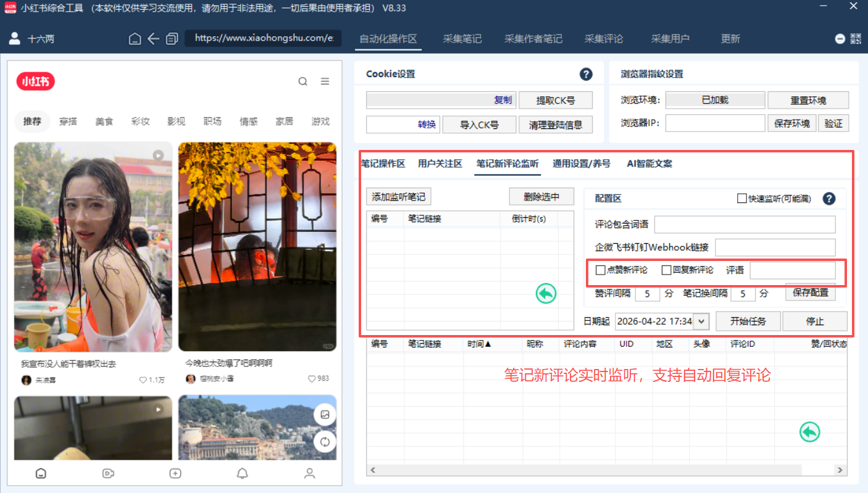Viewport: 868px width, 493px height.
Task: Open the profile person icon in bottom bar
Action: pos(310,473)
